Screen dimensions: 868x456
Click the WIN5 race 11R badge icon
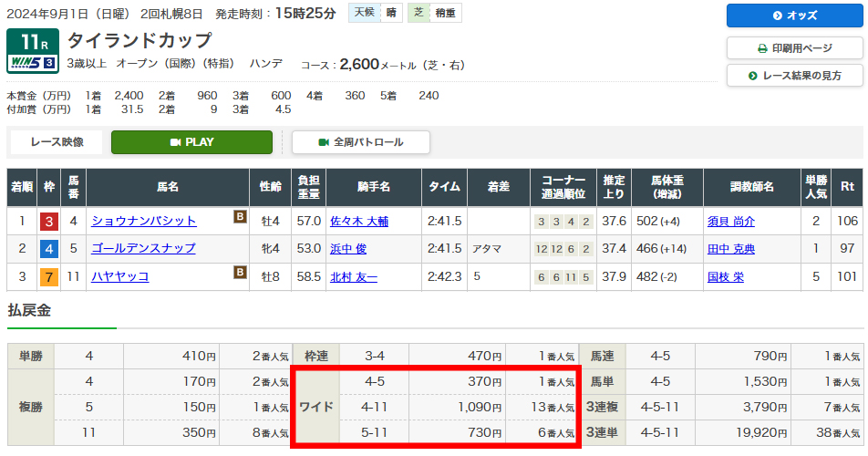tap(33, 52)
